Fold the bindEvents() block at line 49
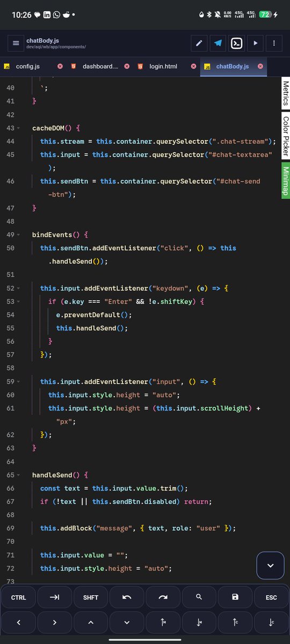The height and width of the screenshot is (644, 290). (19, 235)
